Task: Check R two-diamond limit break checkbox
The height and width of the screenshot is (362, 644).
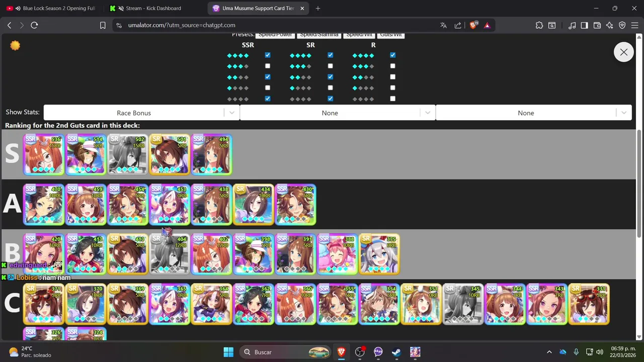Action: pyautogui.click(x=392, y=77)
